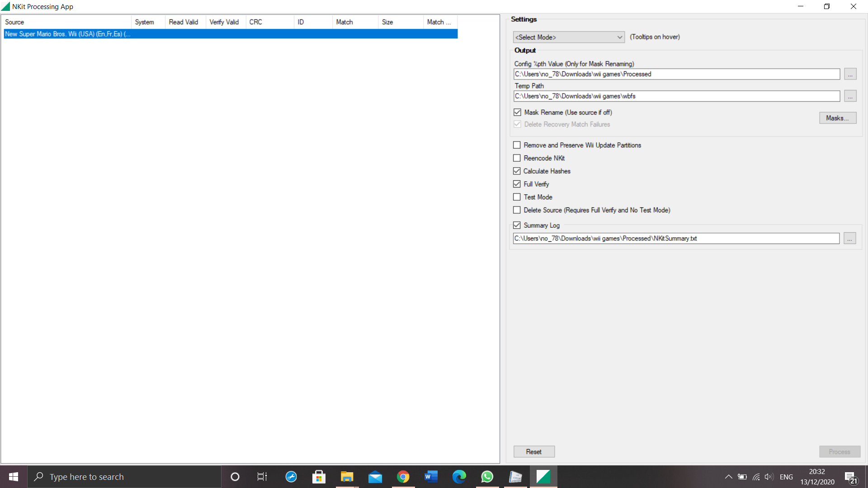Screen dimensions: 868x488
Task: Browse for Summary Log file location
Action: click(x=850, y=239)
